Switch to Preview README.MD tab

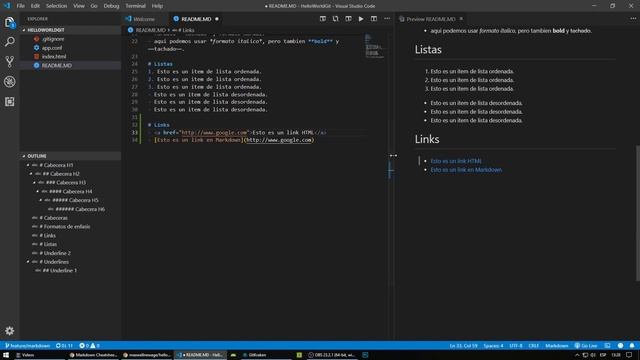point(430,19)
